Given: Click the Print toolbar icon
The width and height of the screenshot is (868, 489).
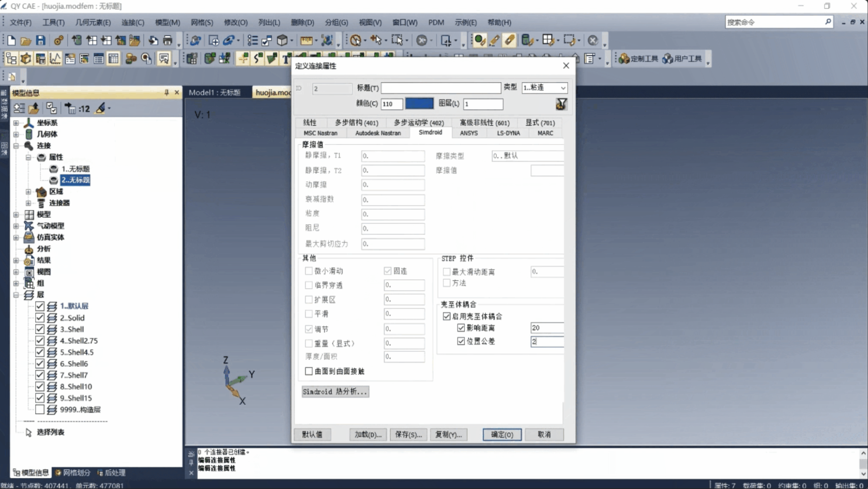Looking at the screenshot, I should (168, 40).
